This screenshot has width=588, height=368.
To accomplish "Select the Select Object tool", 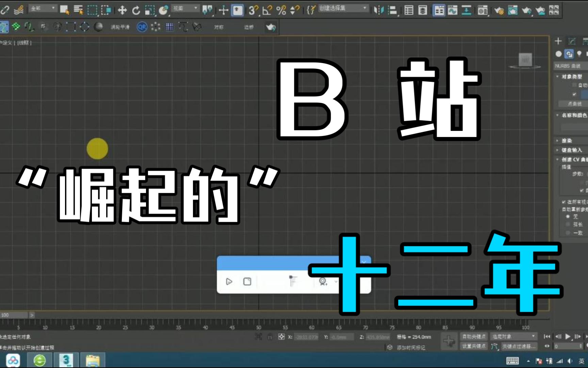I will [64, 10].
